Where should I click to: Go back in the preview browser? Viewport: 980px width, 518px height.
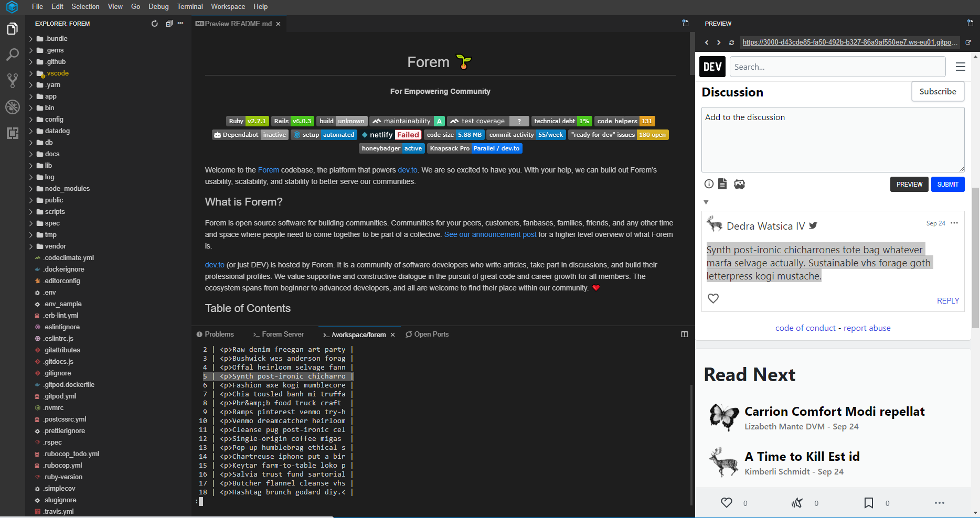(707, 42)
